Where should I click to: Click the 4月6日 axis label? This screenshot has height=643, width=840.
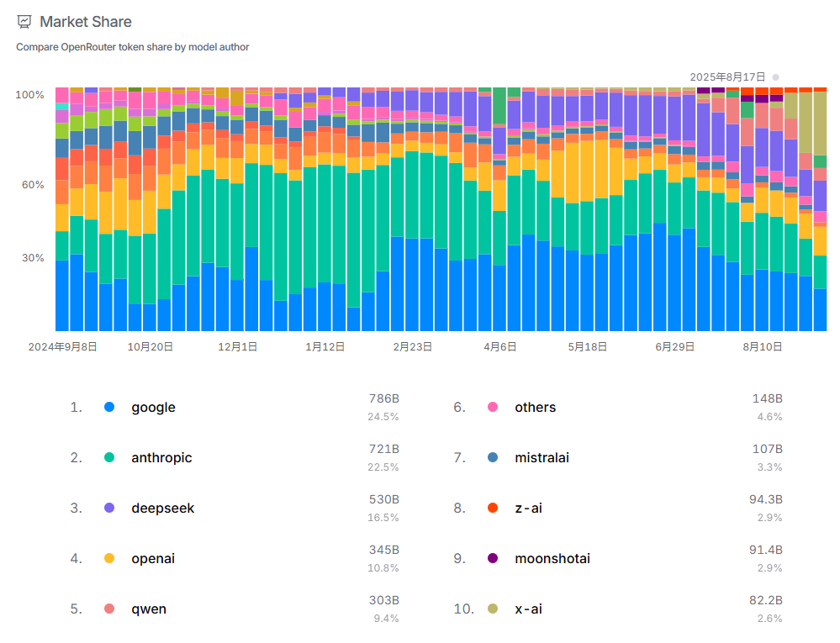point(499,346)
